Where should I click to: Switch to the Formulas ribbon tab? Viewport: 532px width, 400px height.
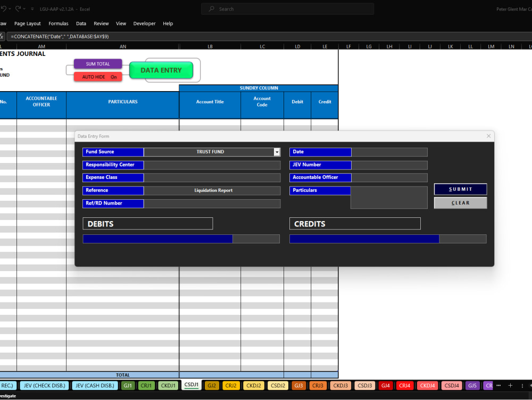[x=59, y=23]
